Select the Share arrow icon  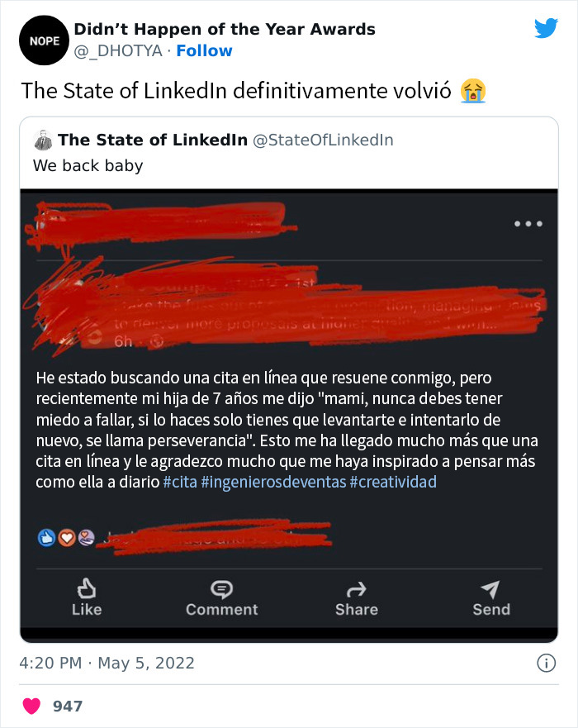(356, 590)
